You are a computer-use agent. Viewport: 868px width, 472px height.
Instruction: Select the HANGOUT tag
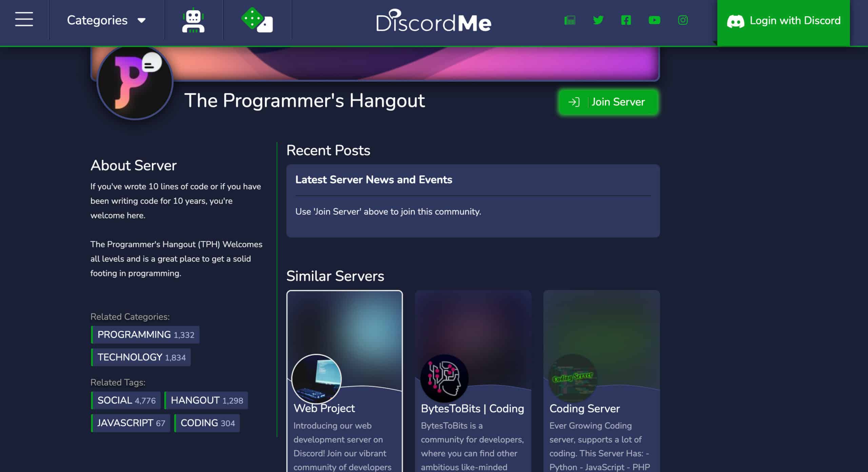pos(206,400)
